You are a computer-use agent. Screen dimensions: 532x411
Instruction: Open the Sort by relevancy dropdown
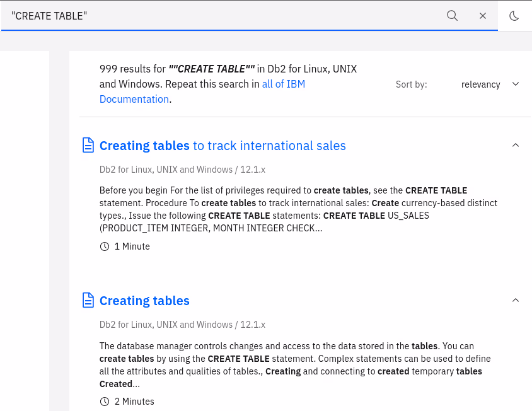click(x=490, y=84)
